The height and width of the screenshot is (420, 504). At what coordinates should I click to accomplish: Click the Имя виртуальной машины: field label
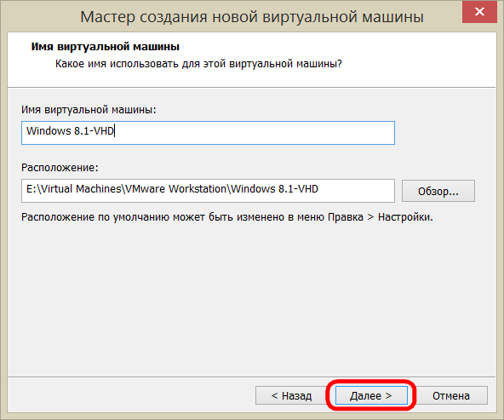[89, 110]
